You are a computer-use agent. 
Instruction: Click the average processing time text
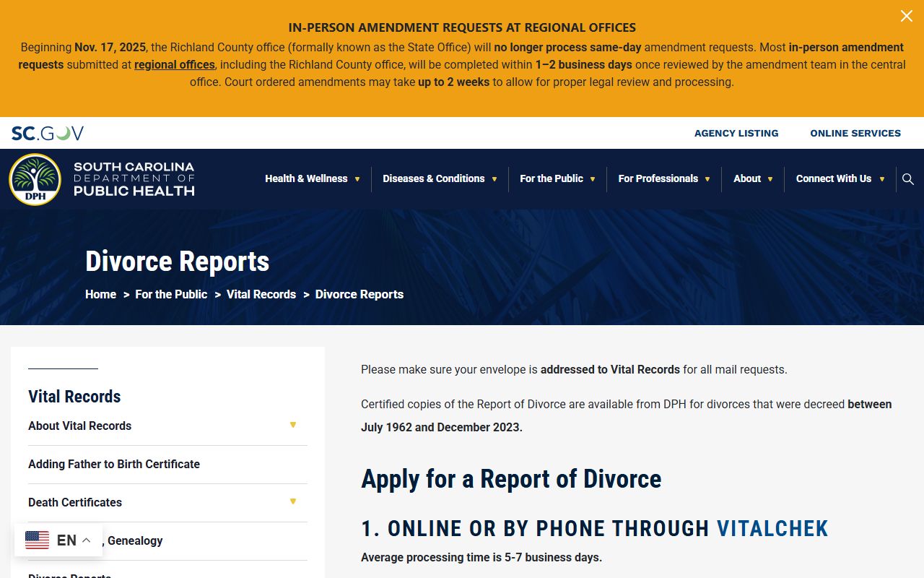tap(481, 557)
